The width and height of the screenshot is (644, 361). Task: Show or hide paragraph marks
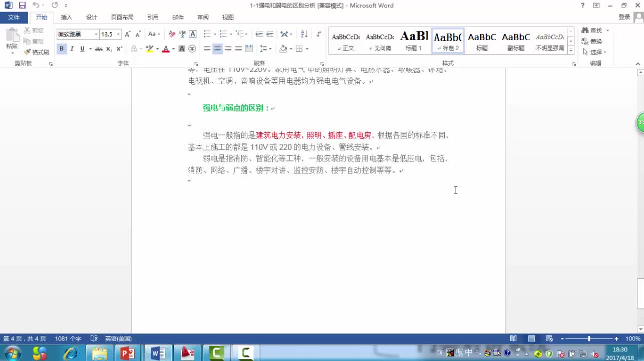pos(319,34)
